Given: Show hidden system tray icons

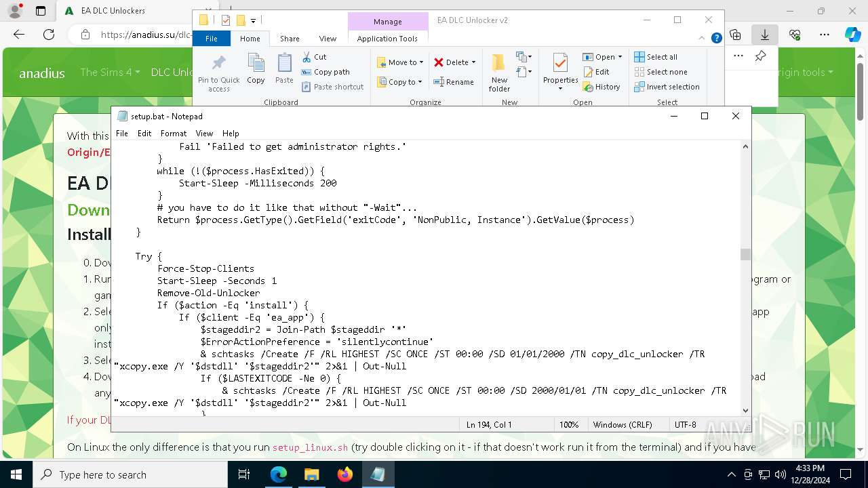Looking at the screenshot, I should (x=731, y=474).
